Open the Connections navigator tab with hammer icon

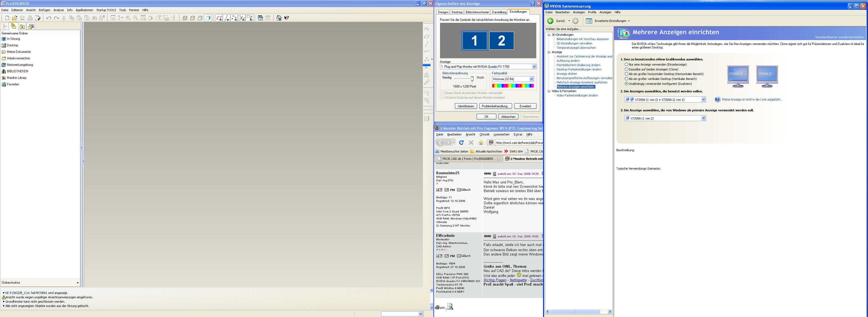point(31,26)
